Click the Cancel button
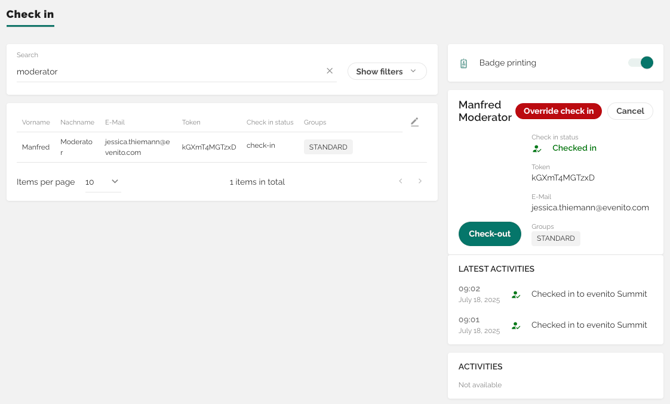 [x=629, y=111]
